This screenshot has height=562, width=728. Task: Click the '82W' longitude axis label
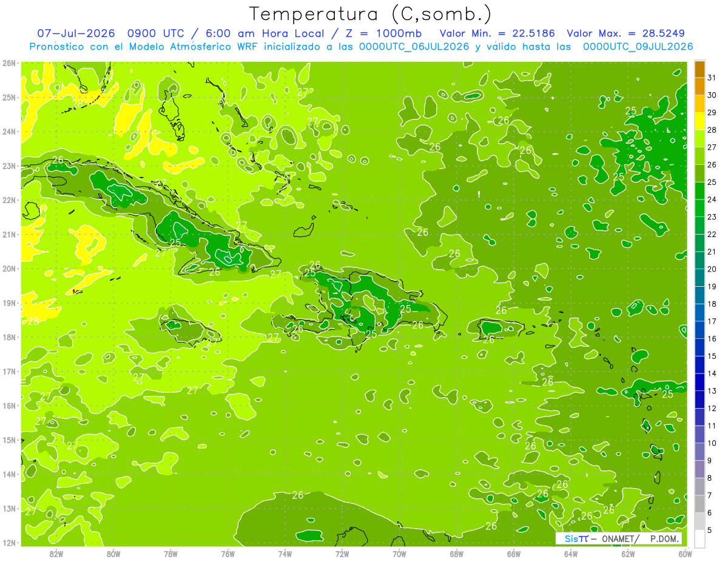(56, 554)
